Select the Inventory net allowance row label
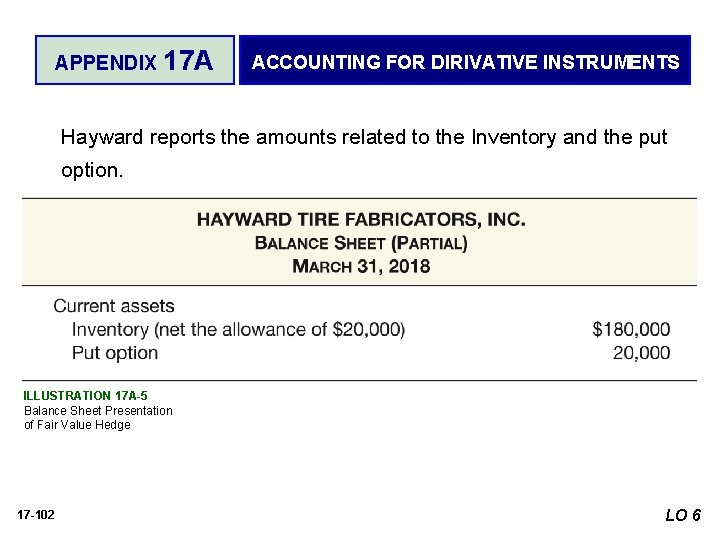Image resolution: width=720 pixels, height=540 pixels. click(x=238, y=329)
